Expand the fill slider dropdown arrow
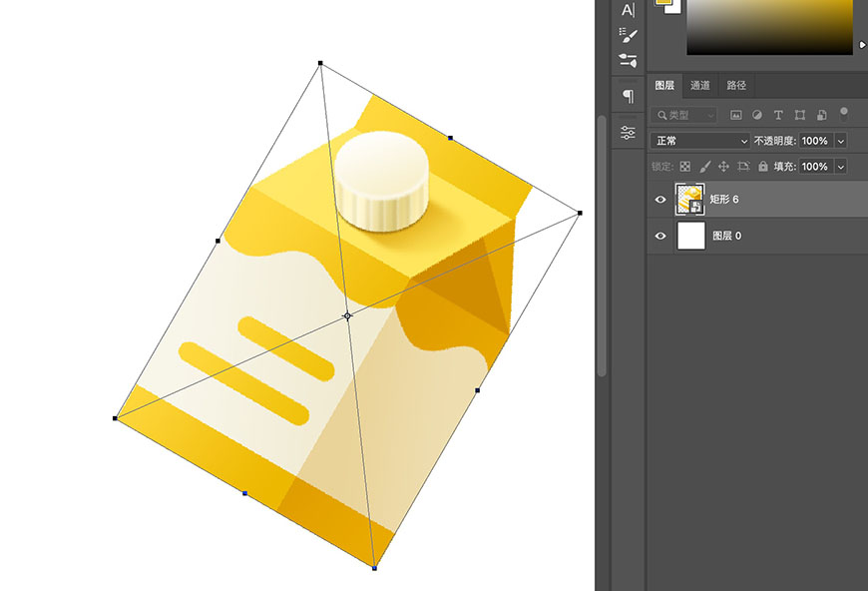 [x=841, y=166]
